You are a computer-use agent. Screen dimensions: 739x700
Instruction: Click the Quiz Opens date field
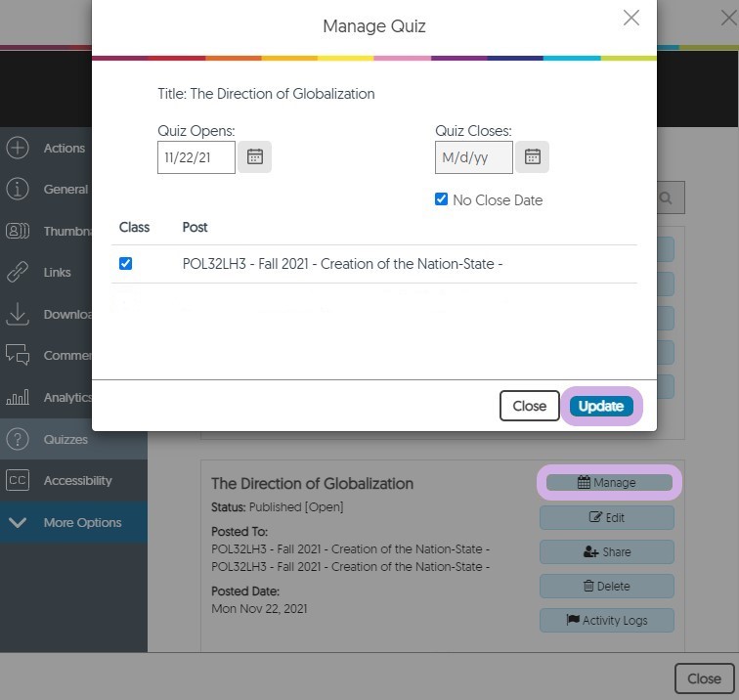coord(196,157)
